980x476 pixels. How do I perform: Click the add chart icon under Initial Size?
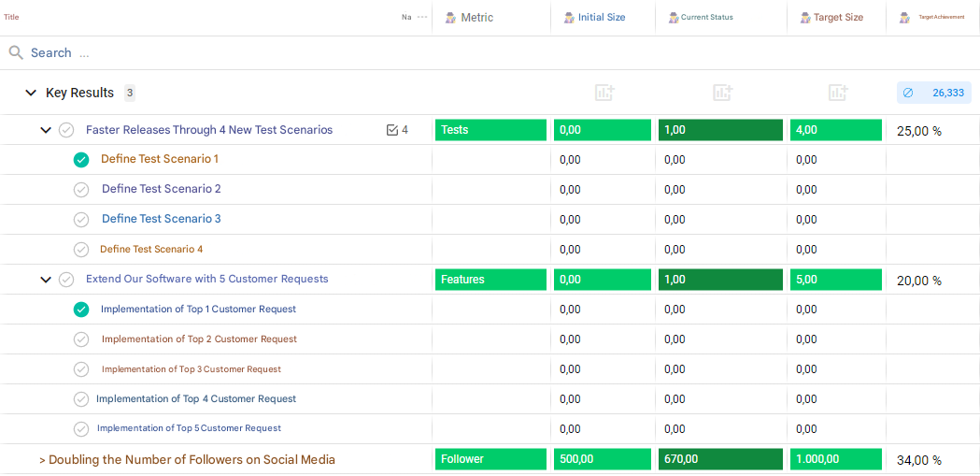point(604,93)
